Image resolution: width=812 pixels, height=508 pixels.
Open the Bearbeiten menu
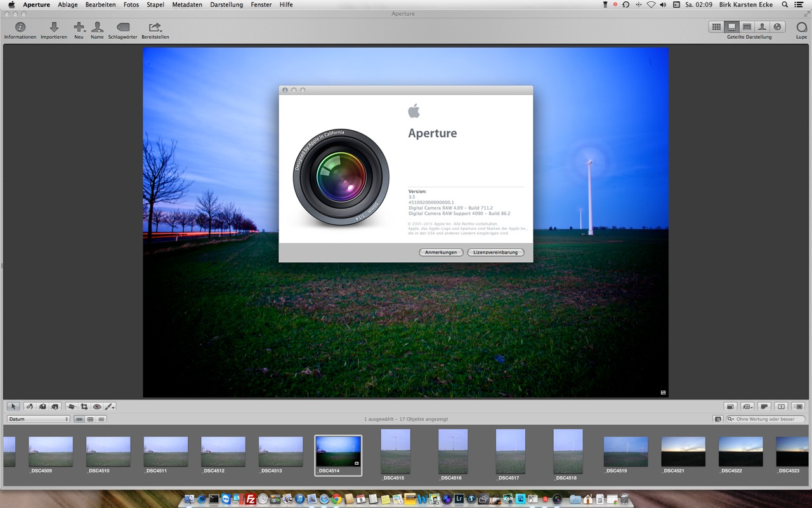tap(100, 4)
